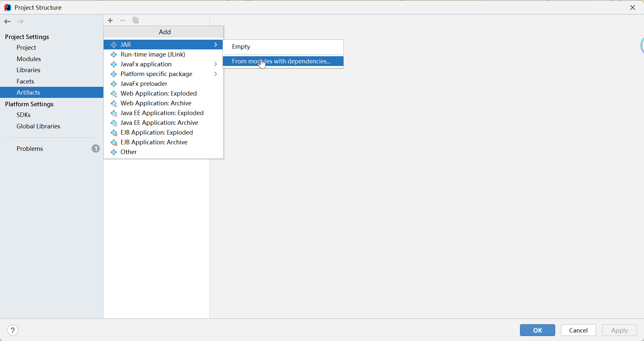This screenshot has height=341, width=644.
Task: Choose From modules with dependencies option
Action: coord(281,61)
